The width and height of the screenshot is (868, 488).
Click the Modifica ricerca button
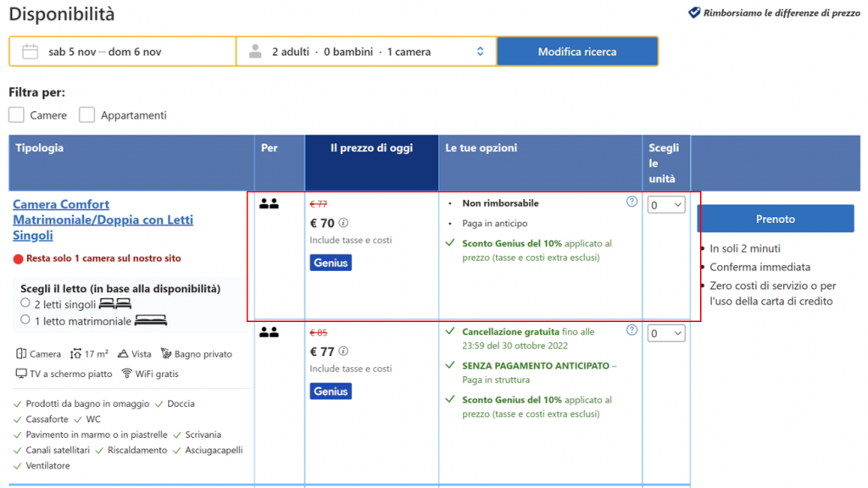tap(577, 52)
